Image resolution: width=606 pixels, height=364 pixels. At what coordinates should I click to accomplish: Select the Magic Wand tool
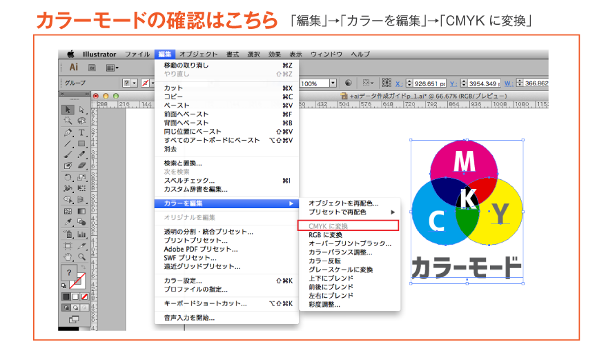click(x=68, y=121)
